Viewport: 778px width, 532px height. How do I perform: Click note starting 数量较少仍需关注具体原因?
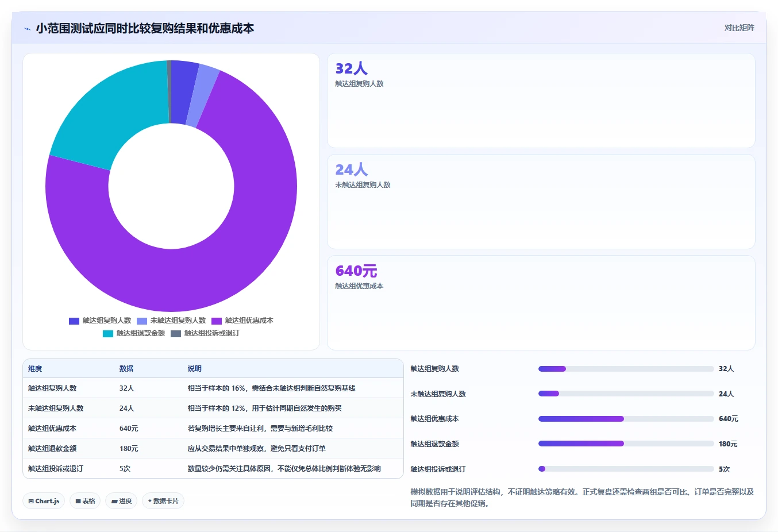pos(284,469)
